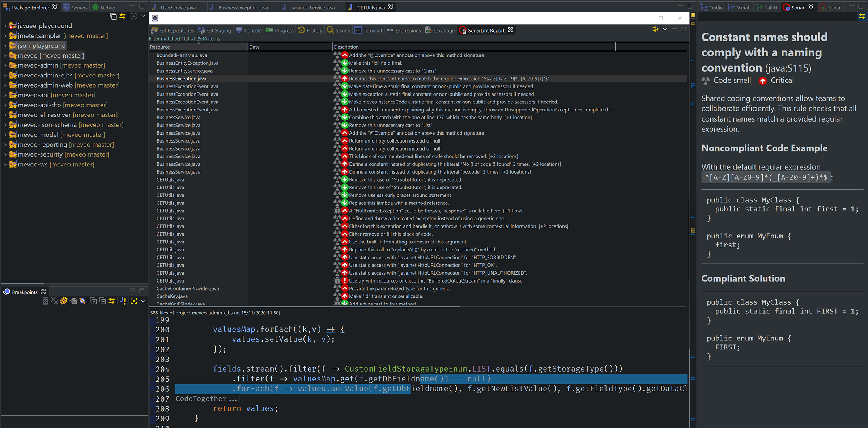Remove selected breakpoints trash icon
Screen dimensions: 868x428
click(x=45, y=301)
